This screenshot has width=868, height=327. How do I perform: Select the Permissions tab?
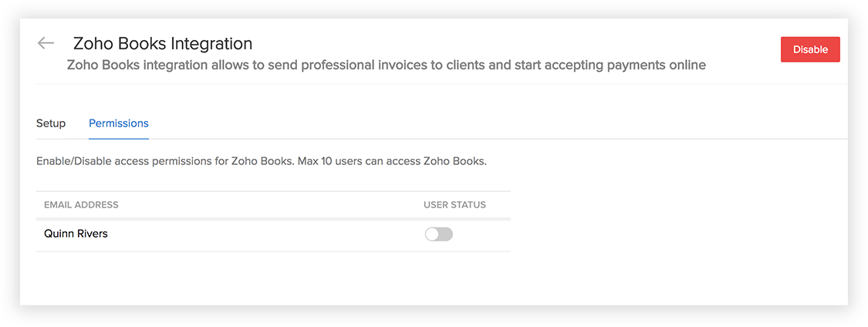pyautogui.click(x=119, y=123)
